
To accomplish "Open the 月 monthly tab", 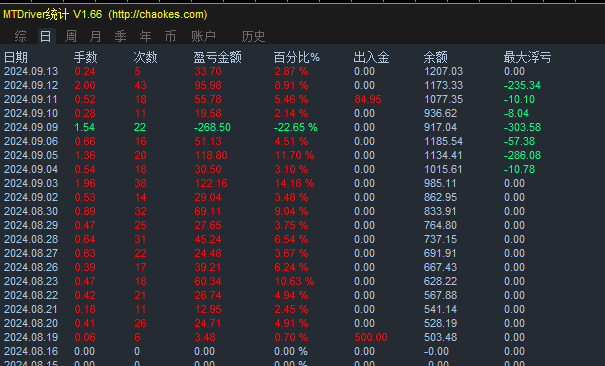I will [x=95, y=36].
